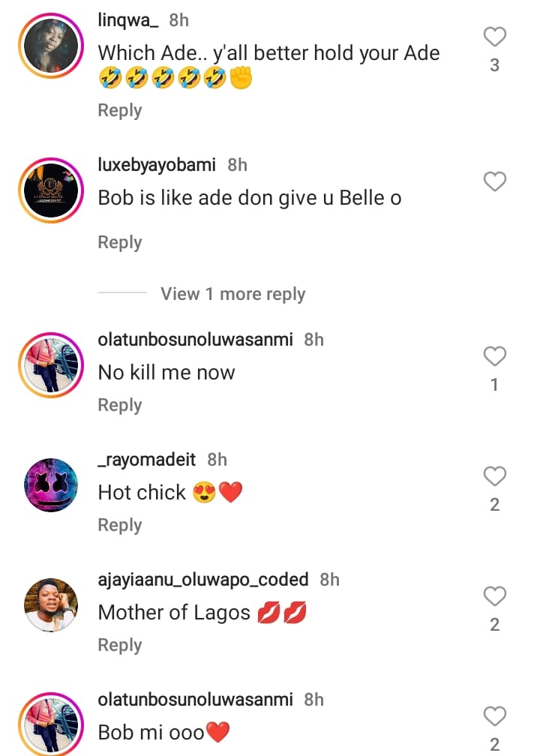Open ajayiaanu_oluwapo_coded username link
The image size is (540, 756).
203,580
